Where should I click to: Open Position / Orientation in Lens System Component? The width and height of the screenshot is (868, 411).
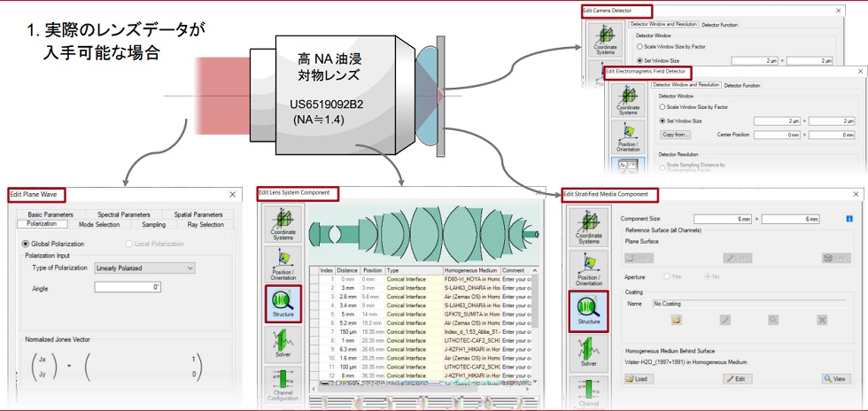tap(283, 264)
